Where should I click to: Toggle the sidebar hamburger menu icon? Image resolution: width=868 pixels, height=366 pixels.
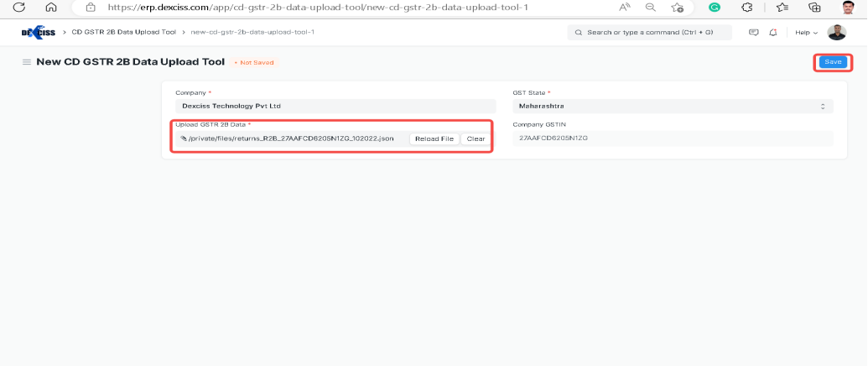(26, 62)
